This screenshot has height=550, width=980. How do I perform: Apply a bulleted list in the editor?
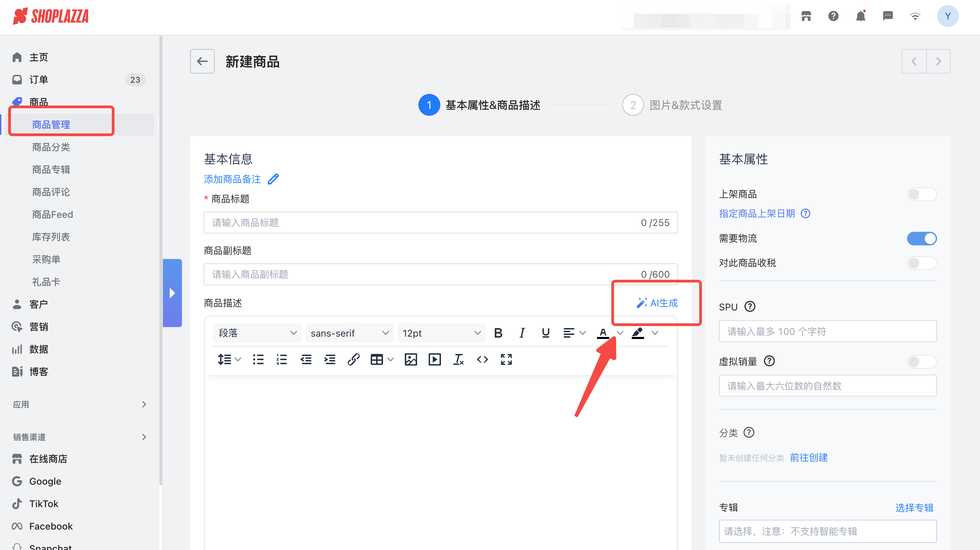[258, 359]
